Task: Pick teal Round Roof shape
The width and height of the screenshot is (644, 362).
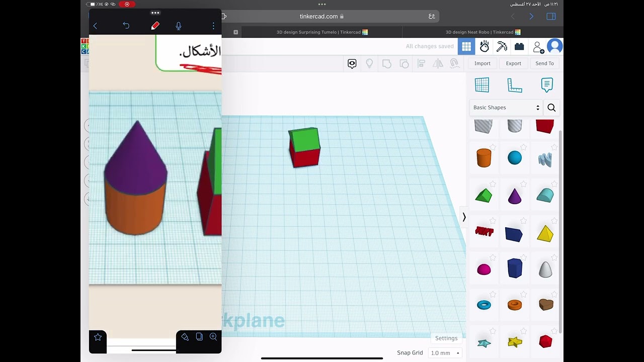Action: click(545, 195)
